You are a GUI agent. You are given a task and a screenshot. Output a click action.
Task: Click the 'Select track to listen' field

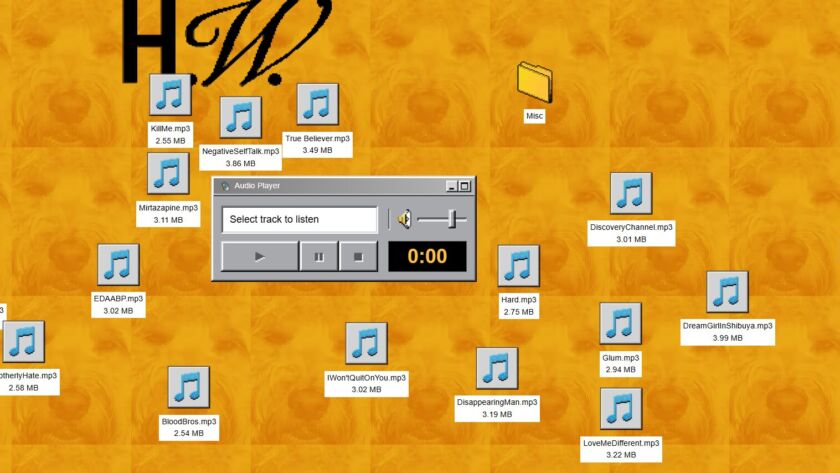[x=299, y=219]
